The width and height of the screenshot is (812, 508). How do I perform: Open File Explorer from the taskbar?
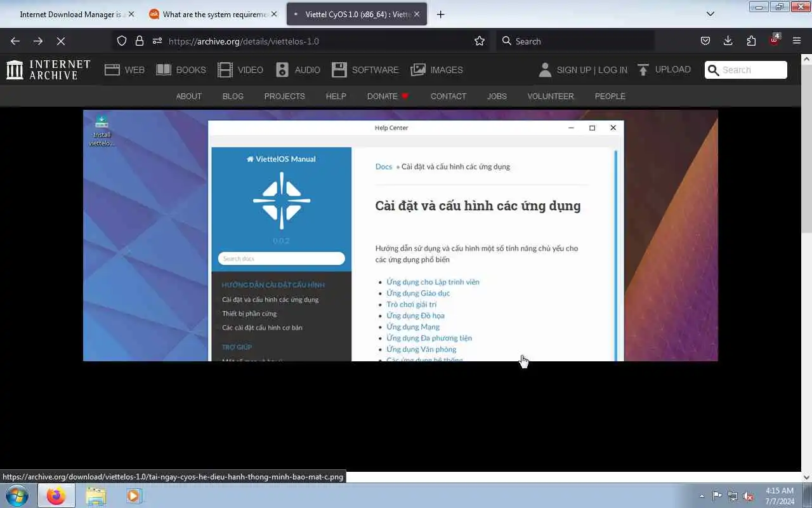point(96,495)
